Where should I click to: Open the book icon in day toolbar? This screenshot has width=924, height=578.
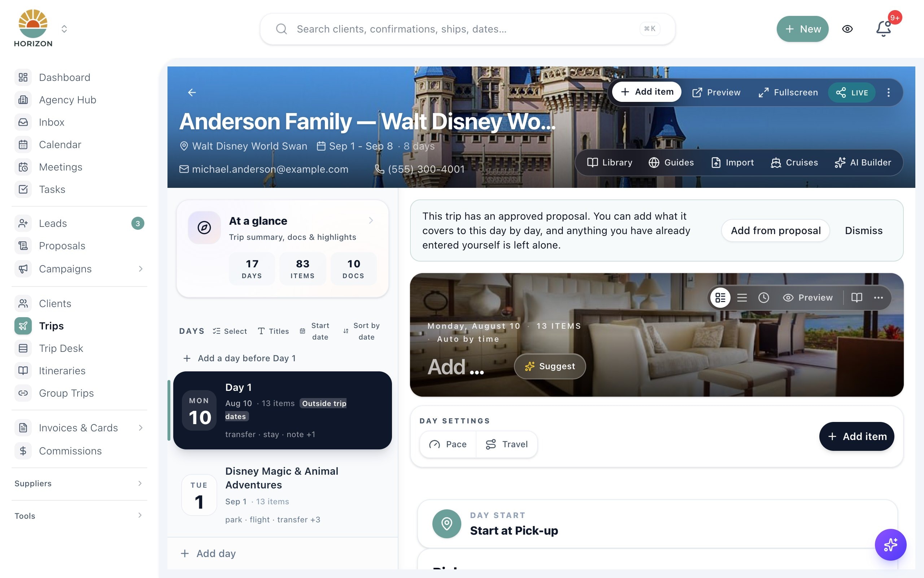pyautogui.click(x=857, y=297)
